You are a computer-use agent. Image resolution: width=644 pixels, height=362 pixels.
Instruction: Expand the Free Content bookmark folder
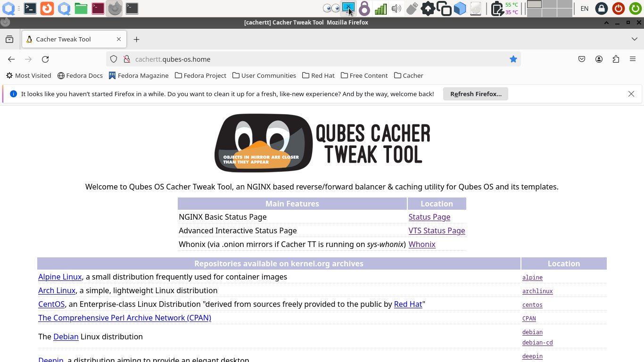tap(364, 75)
